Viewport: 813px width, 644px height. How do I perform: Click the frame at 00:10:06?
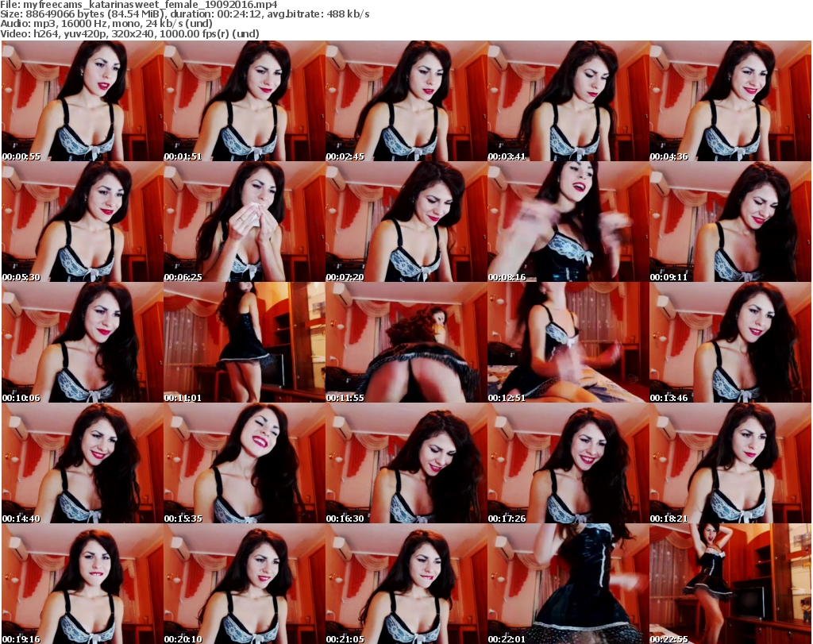pyautogui.click(x=82, y=343)
